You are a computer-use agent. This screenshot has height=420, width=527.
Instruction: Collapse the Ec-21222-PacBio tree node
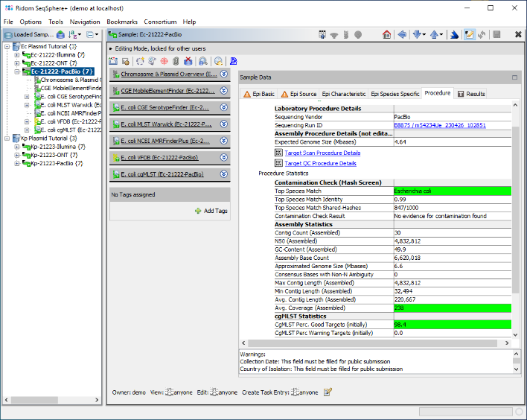click(16, 71)
